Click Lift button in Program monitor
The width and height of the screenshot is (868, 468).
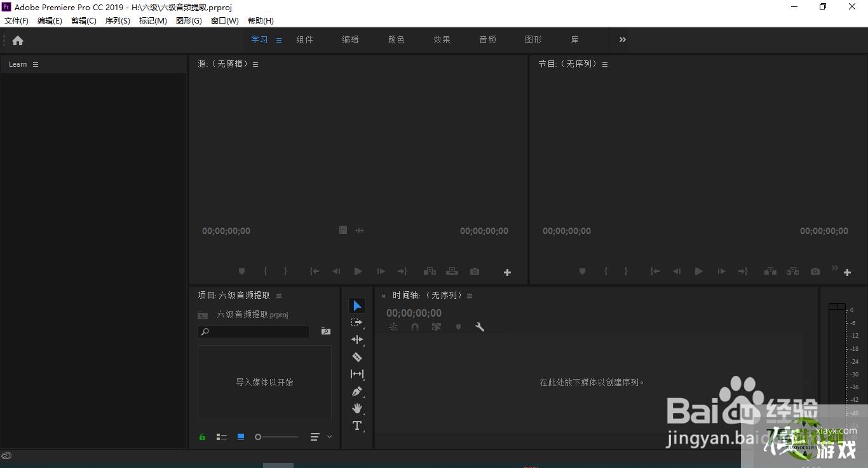point(771,272)
